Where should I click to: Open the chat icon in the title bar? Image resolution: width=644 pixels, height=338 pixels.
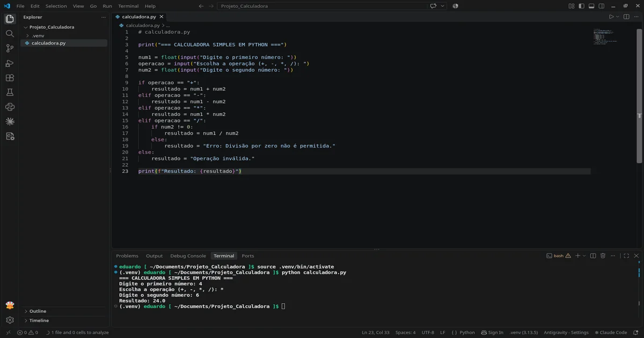point(434,6)
